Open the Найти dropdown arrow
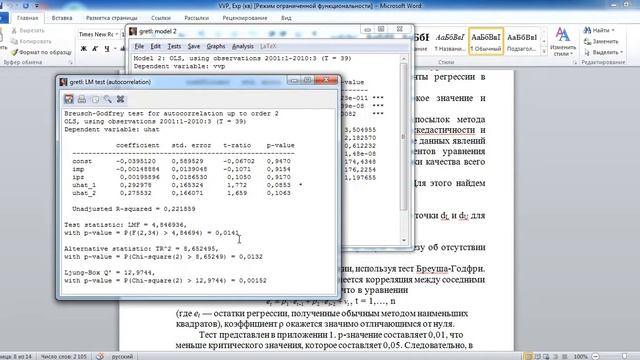The width and height of the screenshot is (640, 360). [x=613, y=31]
